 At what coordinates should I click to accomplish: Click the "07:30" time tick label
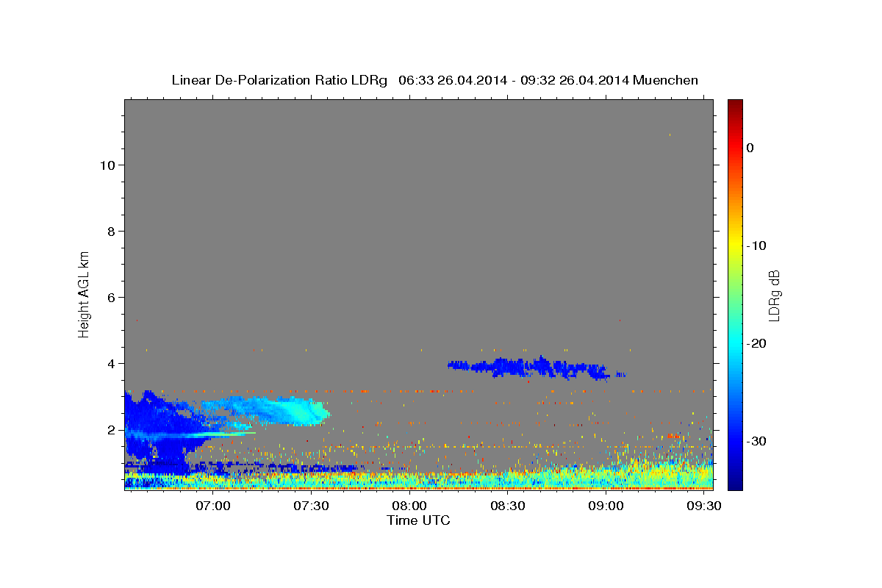click(311, 506)
